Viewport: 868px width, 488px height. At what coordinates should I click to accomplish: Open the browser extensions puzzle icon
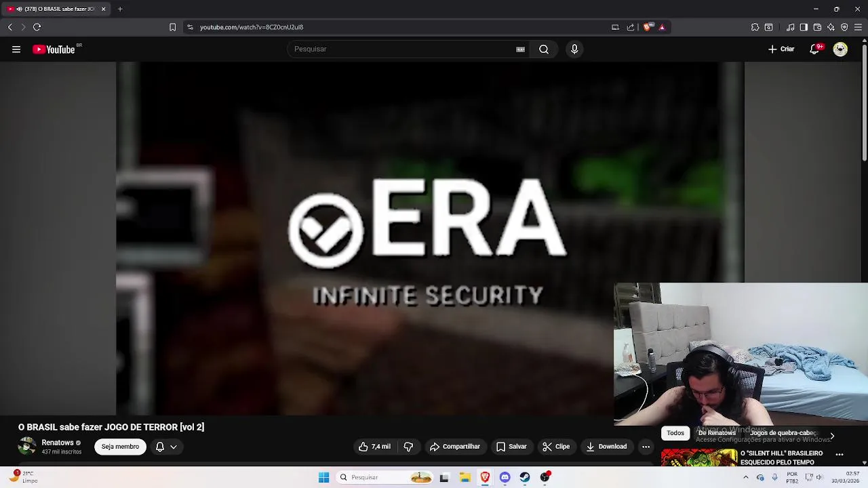click(x=755, y=27)
